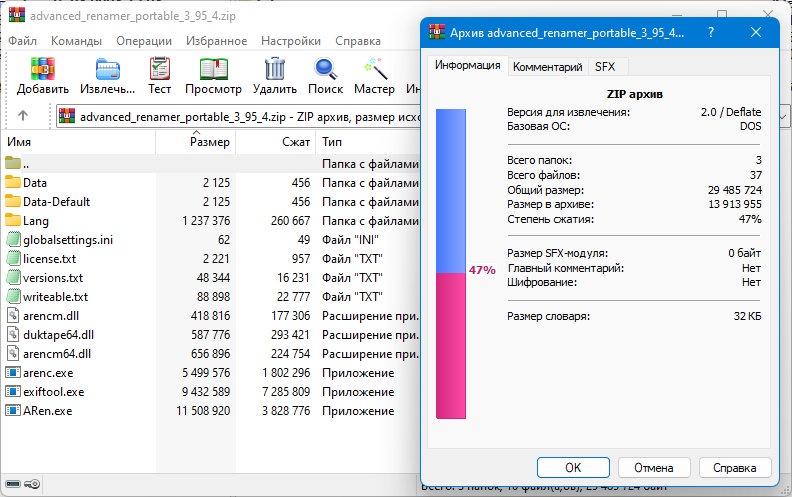Screen dimensions: 792x497
Task: Select the exiftool.exe packed value 7 285 809
Action: [286, 391]
